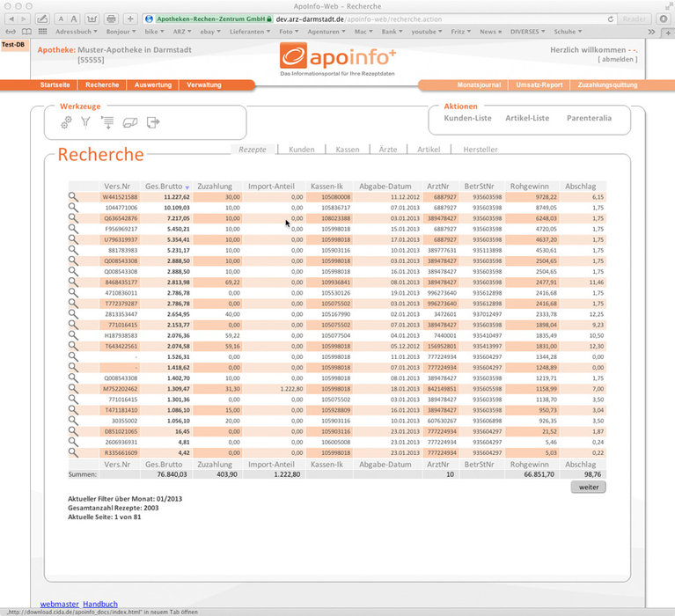Open details magnifier for row U796319937
The height and width of the screenshot is (616, 675).
73,239
